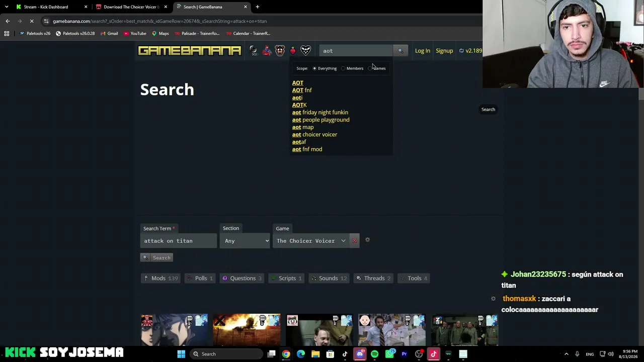Image resolution: width=644 pixels, height=362 pixels.
Task: Choose the 'aot fnf mod' suggestion
Action: [307, 149]
